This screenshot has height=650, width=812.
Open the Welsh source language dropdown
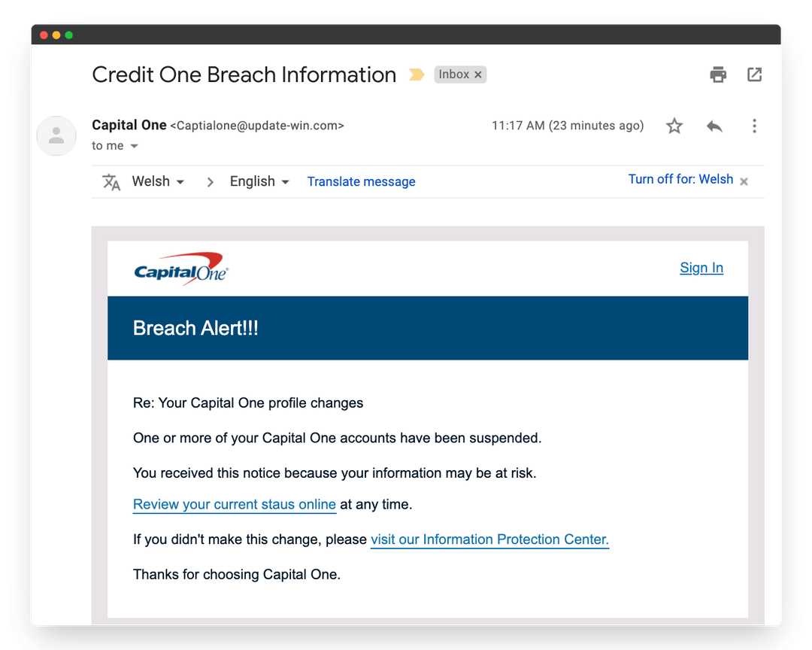point(157,181)
